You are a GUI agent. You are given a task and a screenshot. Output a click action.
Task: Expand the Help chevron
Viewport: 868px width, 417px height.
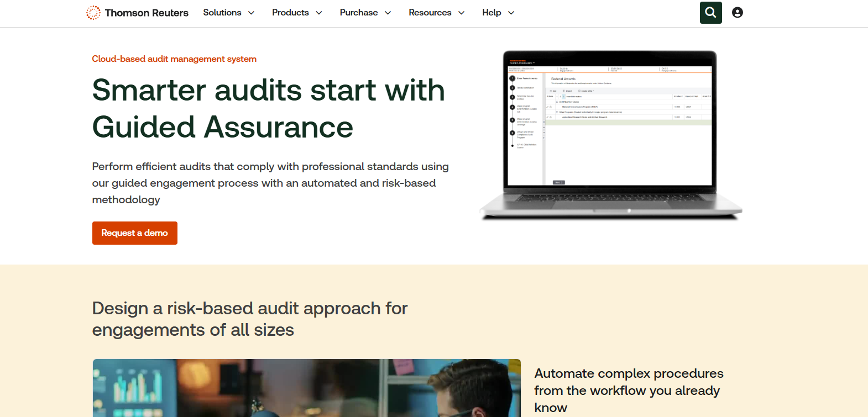pyautogui.click(x=511, y=13)
